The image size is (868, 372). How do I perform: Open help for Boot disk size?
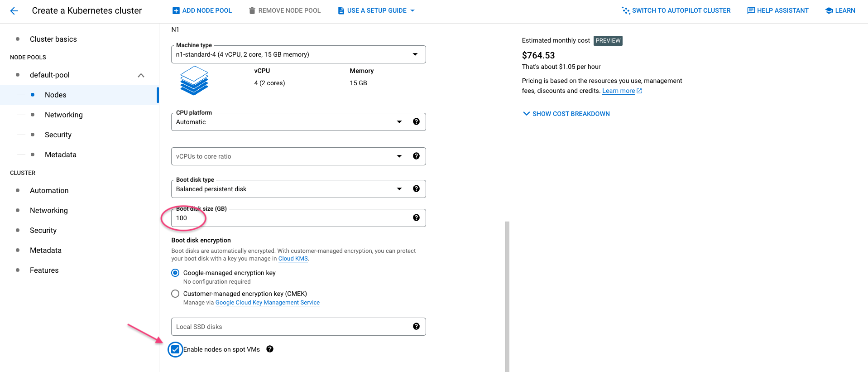[416, 217]
